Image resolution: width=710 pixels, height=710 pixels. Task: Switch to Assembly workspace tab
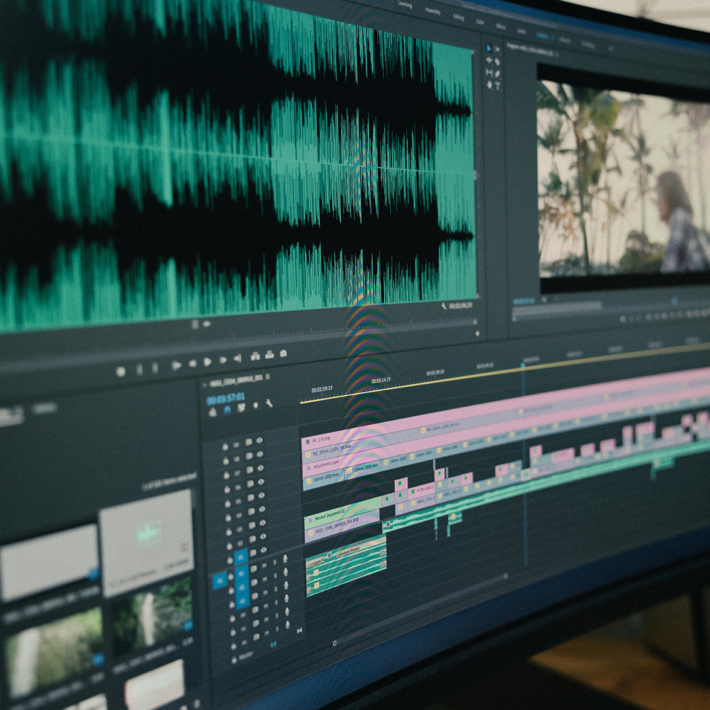point(433,12)
